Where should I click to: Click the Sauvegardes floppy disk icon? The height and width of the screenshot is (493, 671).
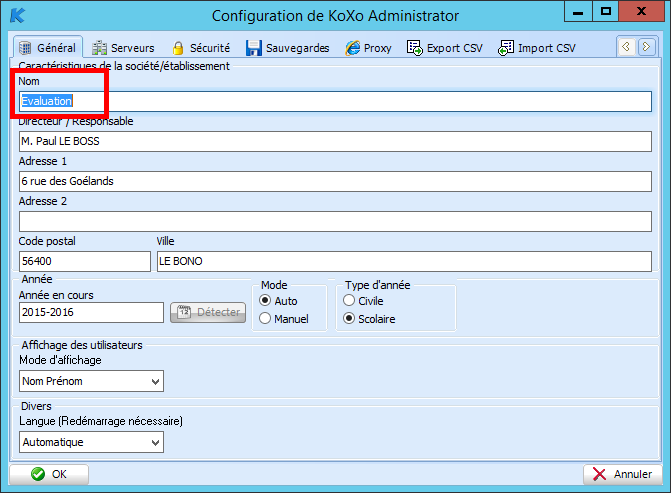[253, 48]
